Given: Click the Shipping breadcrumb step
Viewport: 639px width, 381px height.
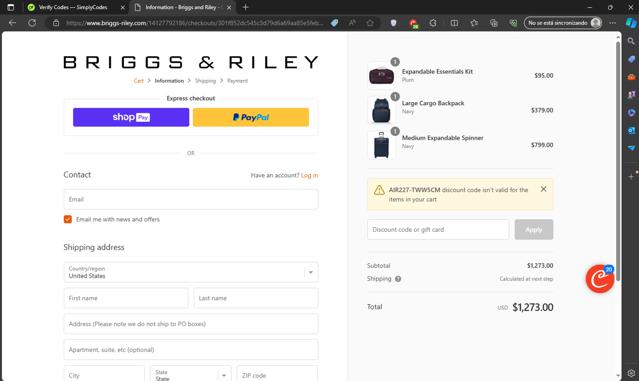Looking at the screenshot, I should click(205, 81).
